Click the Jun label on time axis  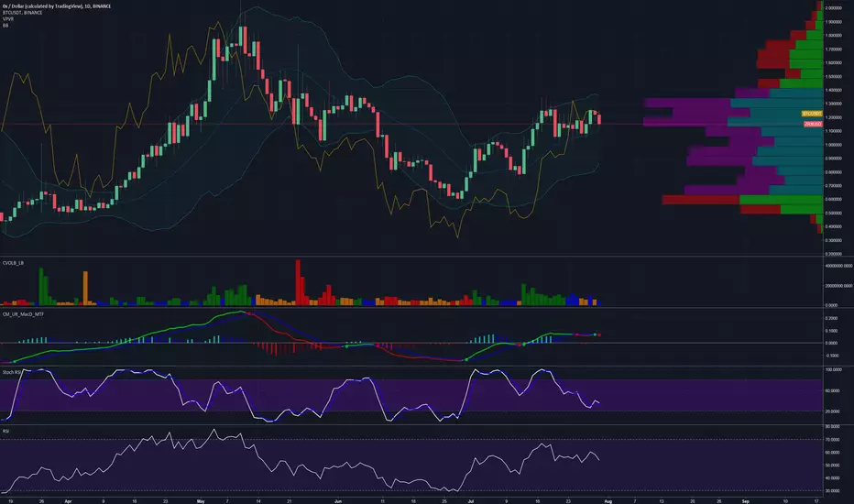coord(338,500)
